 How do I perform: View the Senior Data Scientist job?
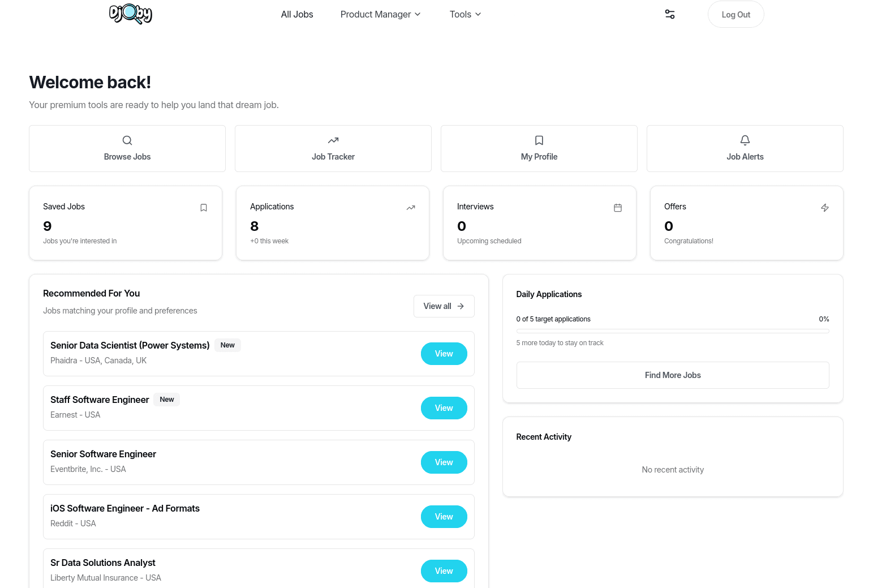click(444, 354)
